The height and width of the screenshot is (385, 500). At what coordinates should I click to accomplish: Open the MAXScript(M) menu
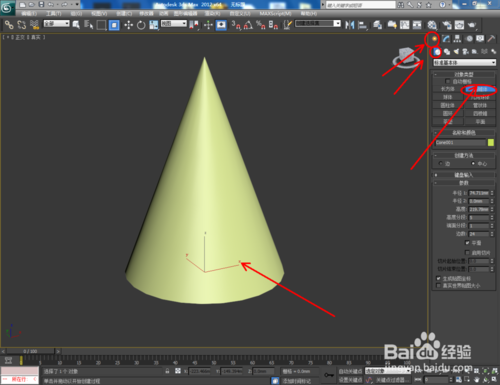pyautogui.click(x=275, y=13)
